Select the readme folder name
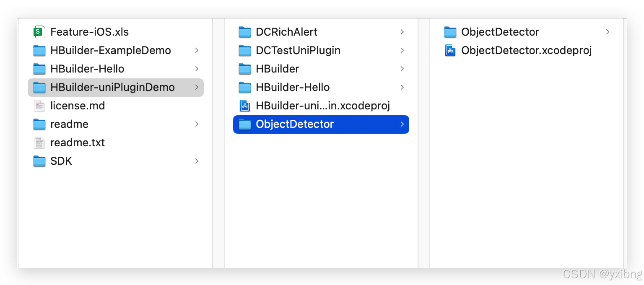This screenshot has height=285, width=644. [69, 124]
